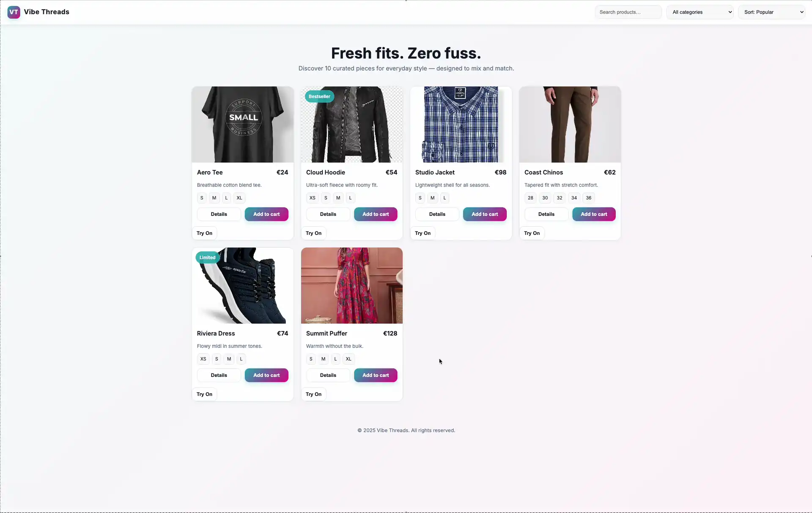Click the Vibe Threads brand name
Viewport: 812px width, 513px height.
[47, 12]
